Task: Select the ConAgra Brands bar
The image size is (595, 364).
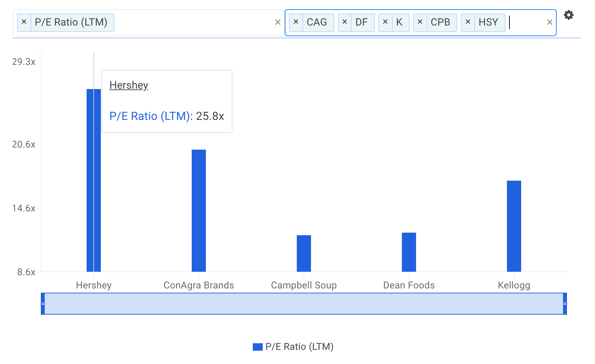Action: [x=199, y=211]
